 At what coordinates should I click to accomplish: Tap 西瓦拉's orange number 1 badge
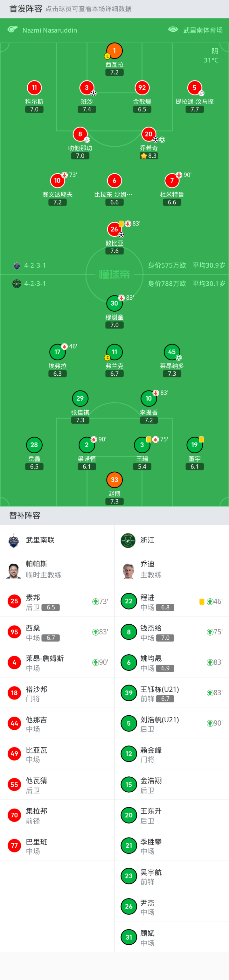click(114, 50)
